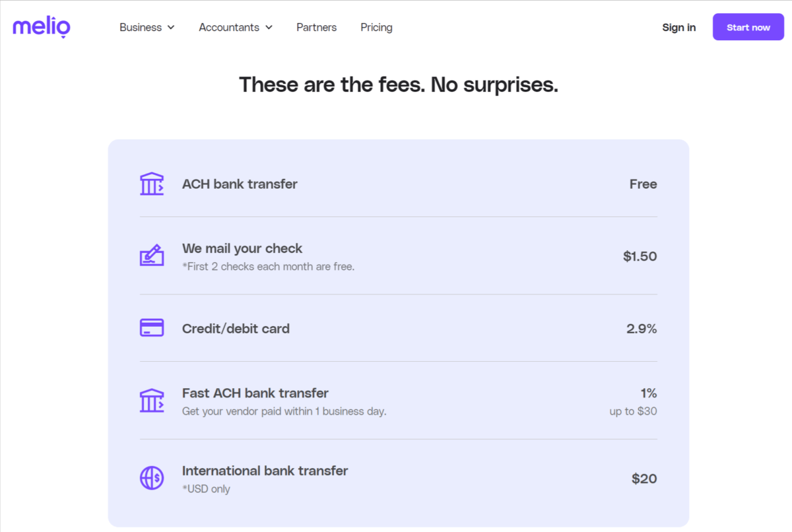Click the $1.50 check mailing fee
792x532 pixels.
(x=640, y=256)
